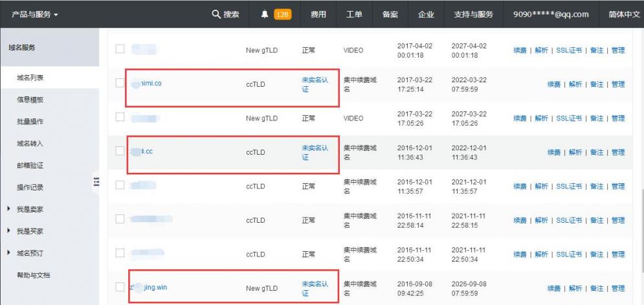Click 未实名认证 link for nimi.co

coord(315,83)
